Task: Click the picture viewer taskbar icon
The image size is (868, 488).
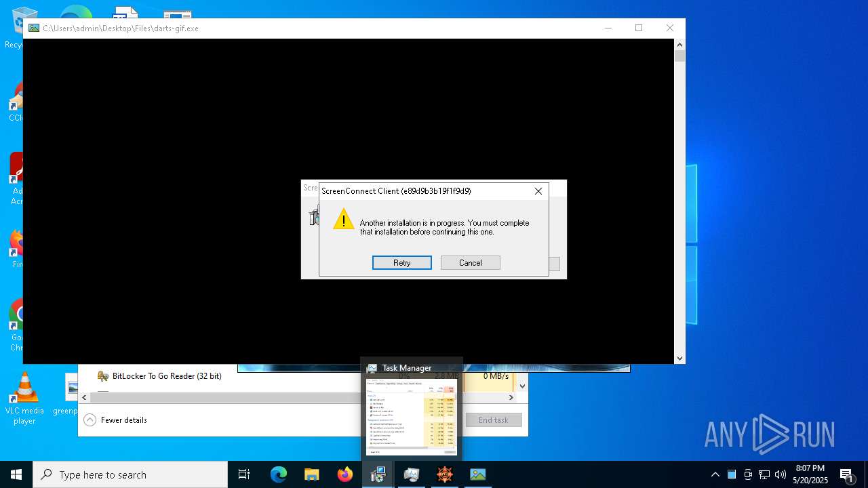Action: (x=478, y=474)
